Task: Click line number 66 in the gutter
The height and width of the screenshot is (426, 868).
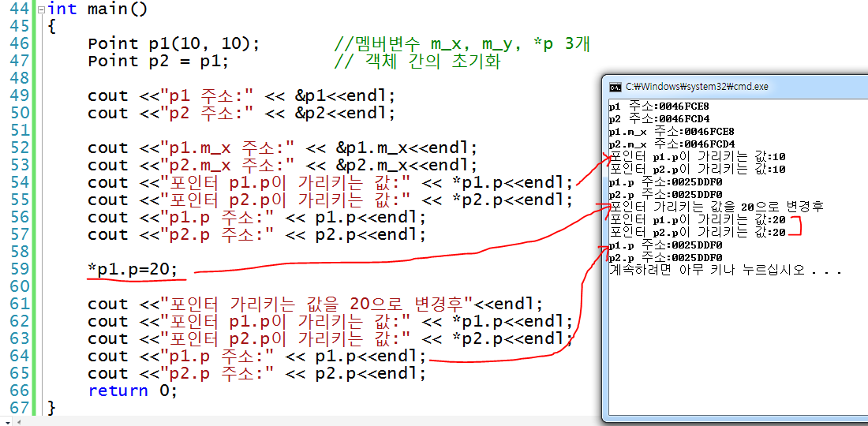Action: (20, 390)
